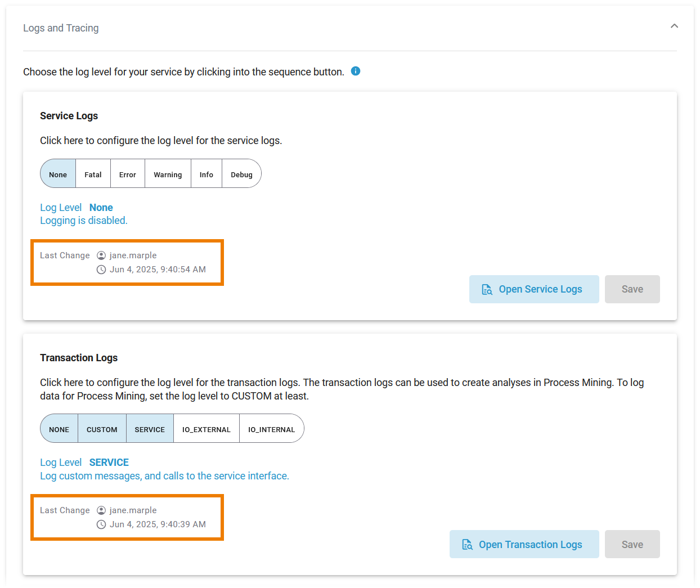This screenshot has height=588, width=700.
Task: Click the user icon next to jane.marple in Service Logs
Action: [101, 255]
